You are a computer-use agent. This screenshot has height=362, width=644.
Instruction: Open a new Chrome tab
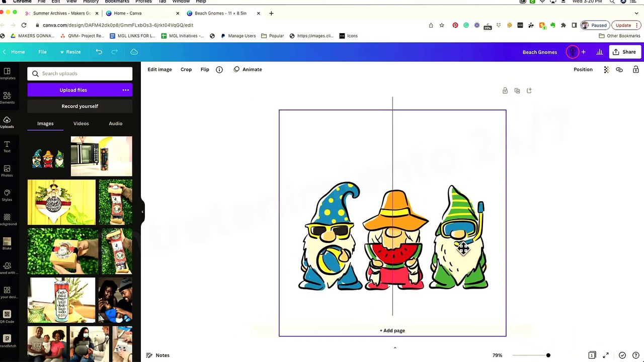tap(271, 13)
